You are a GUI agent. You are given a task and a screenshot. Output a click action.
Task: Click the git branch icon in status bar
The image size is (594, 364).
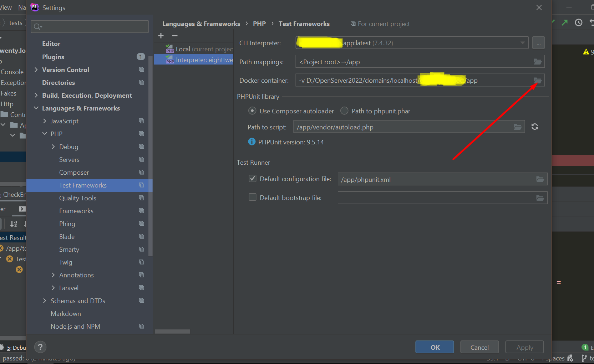tap(584, 358)
